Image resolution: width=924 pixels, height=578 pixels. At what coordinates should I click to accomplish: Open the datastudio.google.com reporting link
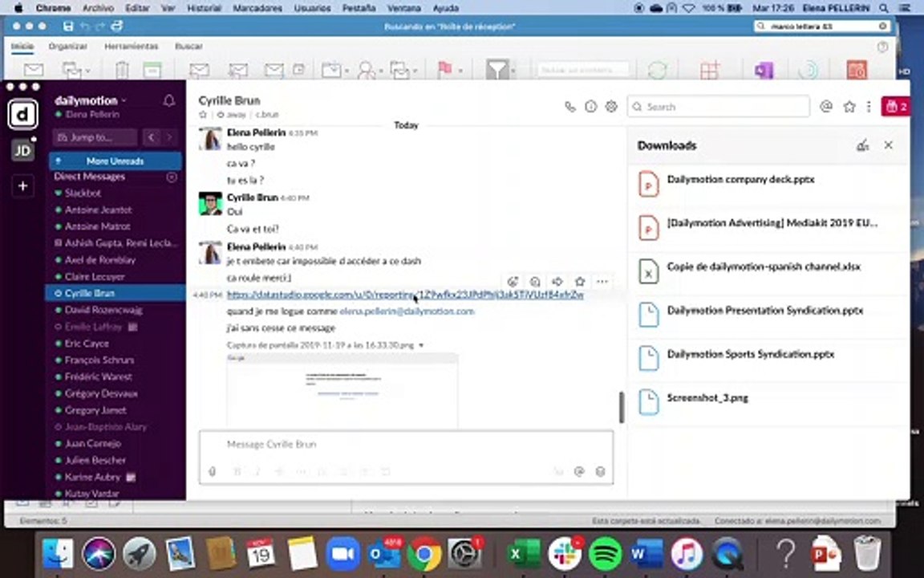(x=405, y=295)
